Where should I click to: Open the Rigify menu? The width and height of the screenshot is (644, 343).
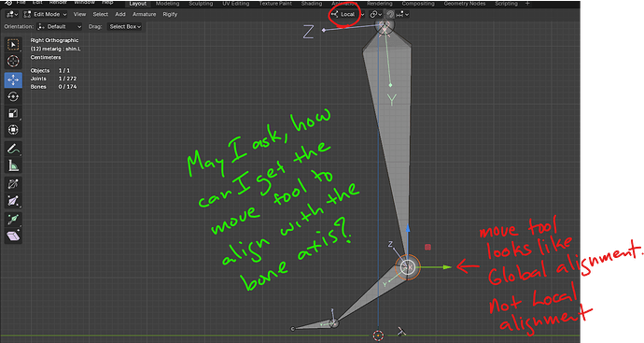pyautogui.click(x=170, y=14)
